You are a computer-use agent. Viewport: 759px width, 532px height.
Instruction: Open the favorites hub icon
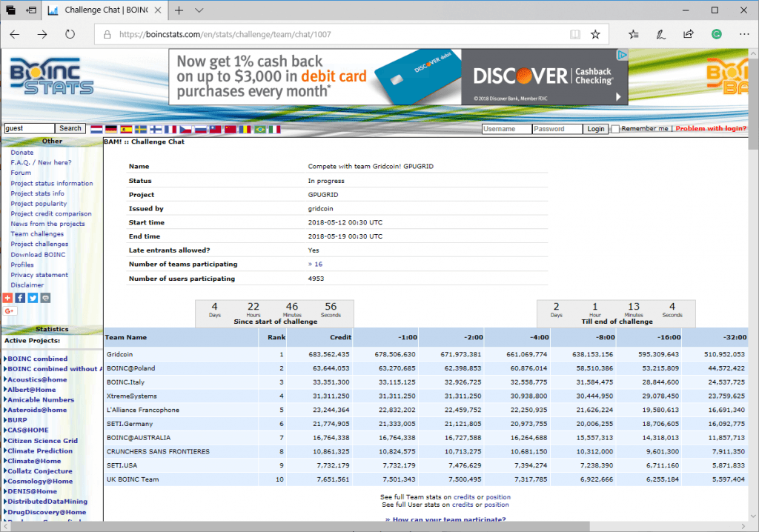pos(633,34)
